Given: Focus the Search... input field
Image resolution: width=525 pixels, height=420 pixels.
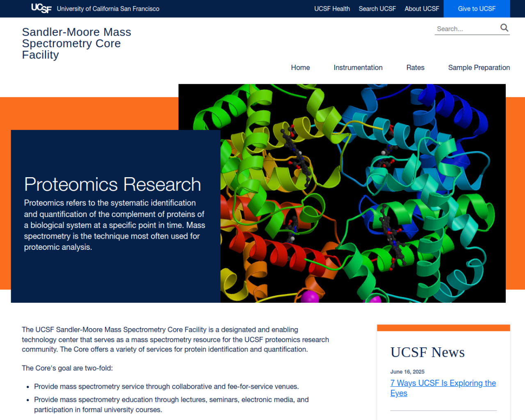Looking at the screenshot, I should pyautogui.click(x=467, y=29).
